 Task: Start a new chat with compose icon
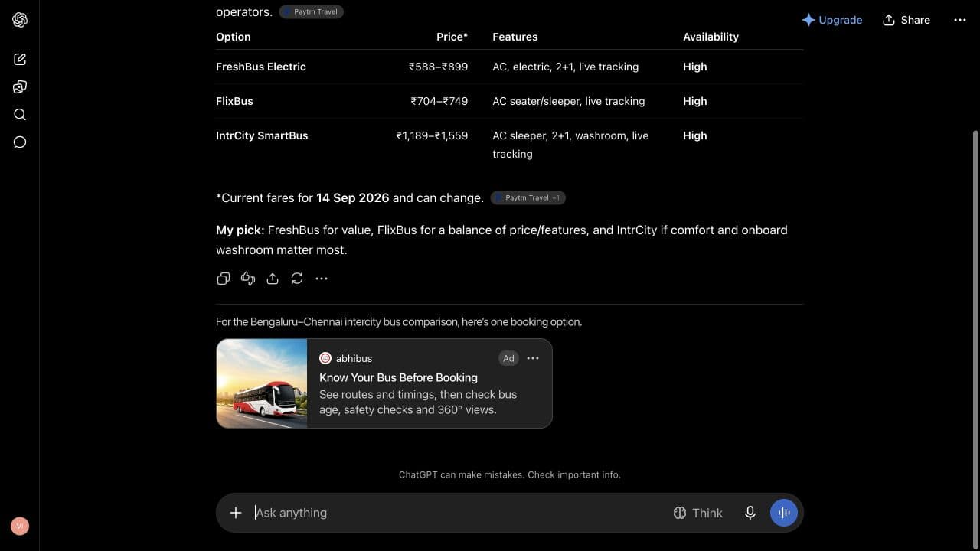(x=20, y=59)
